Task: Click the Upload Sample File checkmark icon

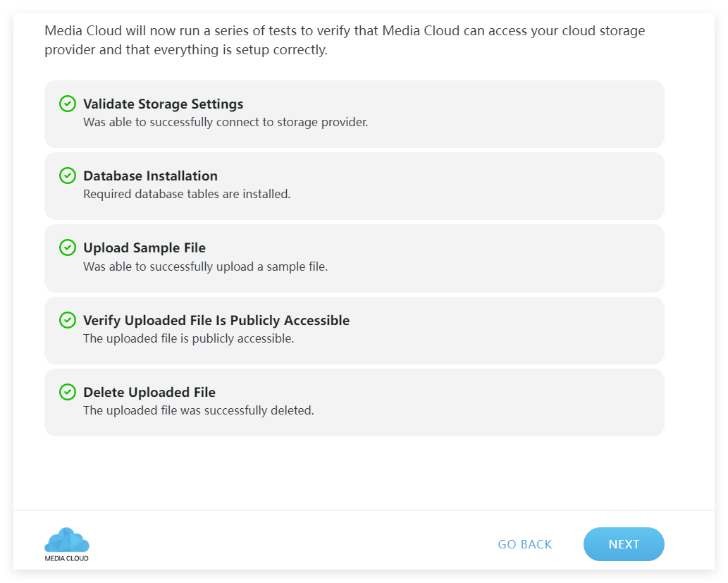Action: point(68,247)
